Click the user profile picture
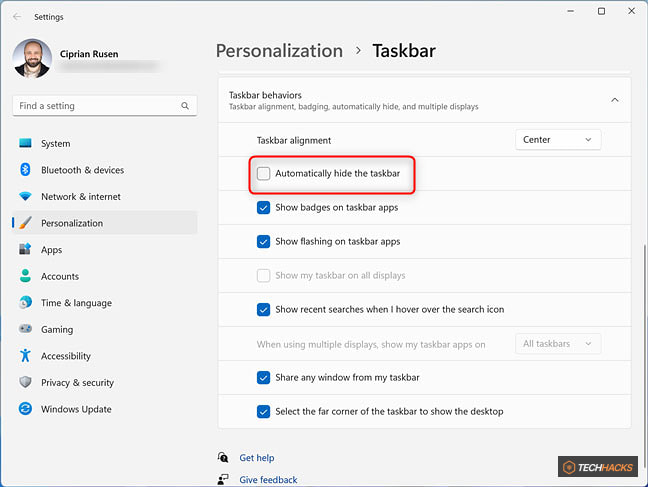Viewport: 648px width, 487px height. pos(32,59)
